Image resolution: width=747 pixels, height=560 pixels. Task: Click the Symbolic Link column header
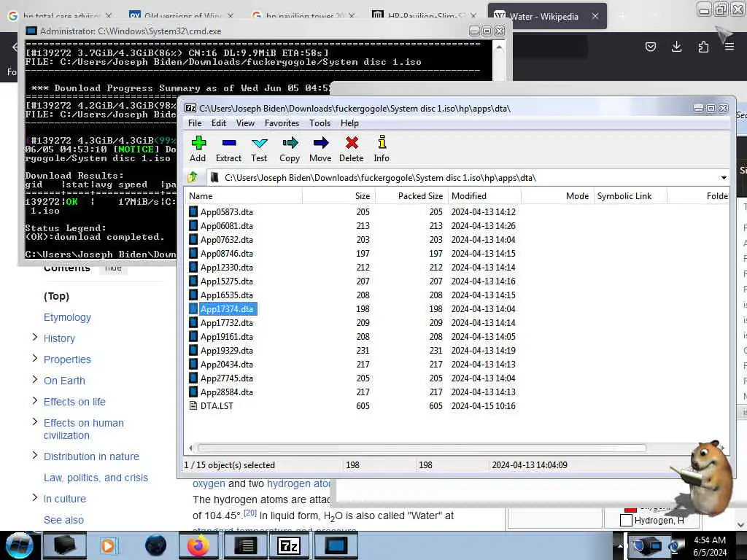[630, 196]
